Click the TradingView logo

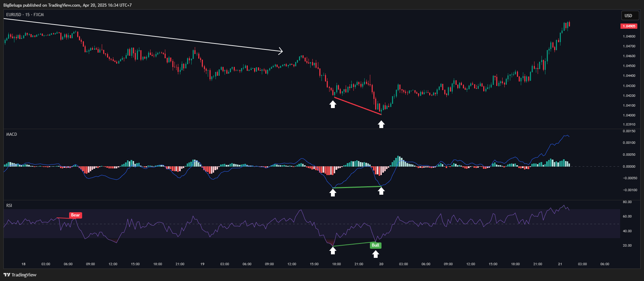point(20,275)
